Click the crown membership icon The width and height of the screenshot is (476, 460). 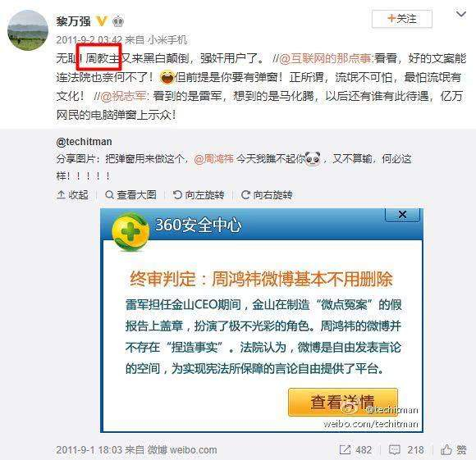[x=118, y=21]
